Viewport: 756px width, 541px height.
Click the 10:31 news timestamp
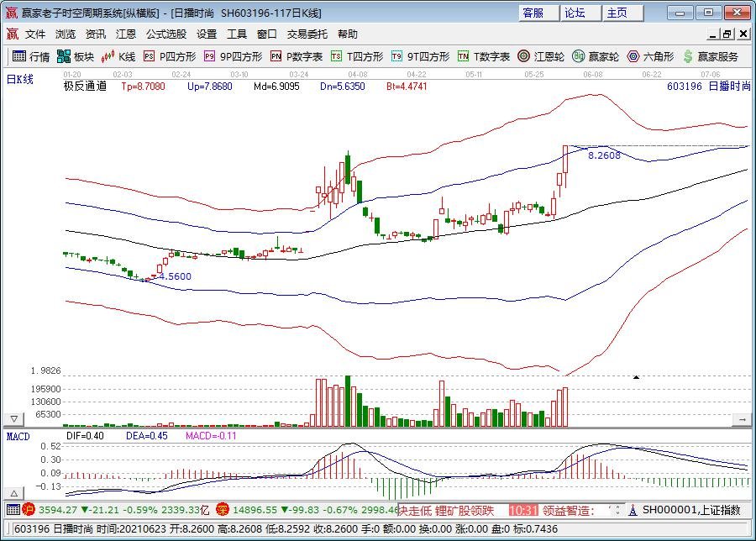523,510
